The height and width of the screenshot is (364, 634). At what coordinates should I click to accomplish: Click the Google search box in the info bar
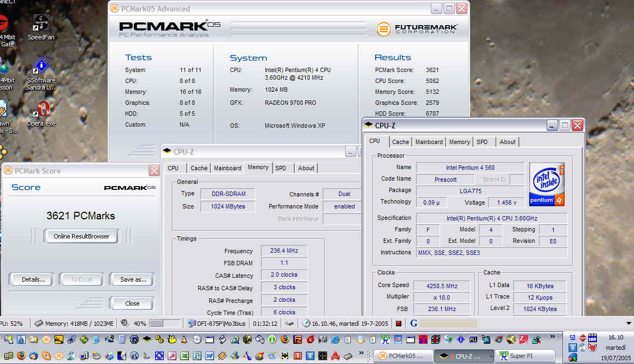(x=448, y=323)
